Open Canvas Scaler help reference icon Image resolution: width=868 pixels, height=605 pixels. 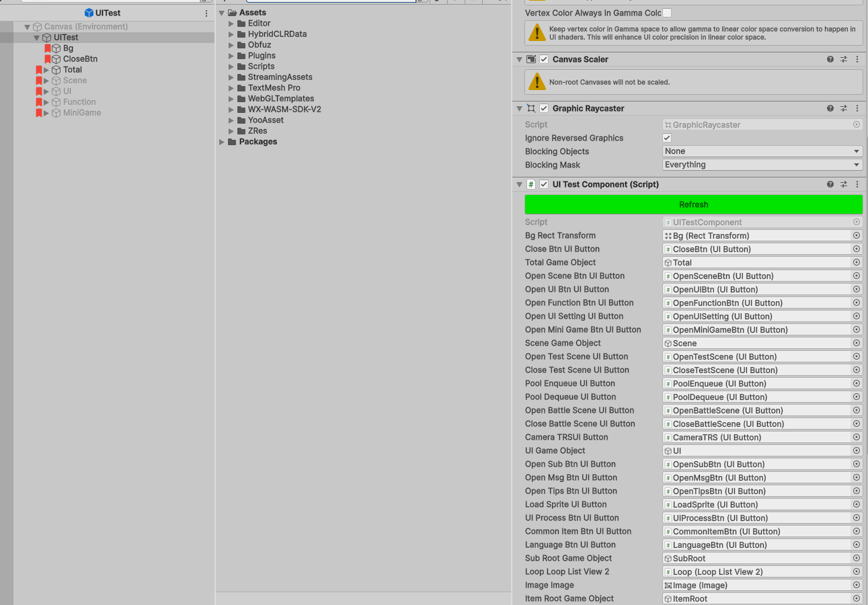click(830, 59)
